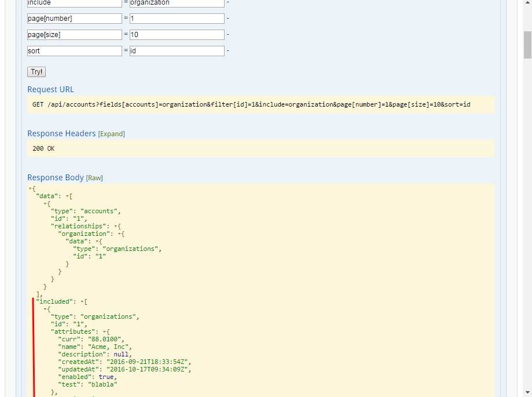Expand the Response Headers section
532x397 pixels.
tap(111, 134)
